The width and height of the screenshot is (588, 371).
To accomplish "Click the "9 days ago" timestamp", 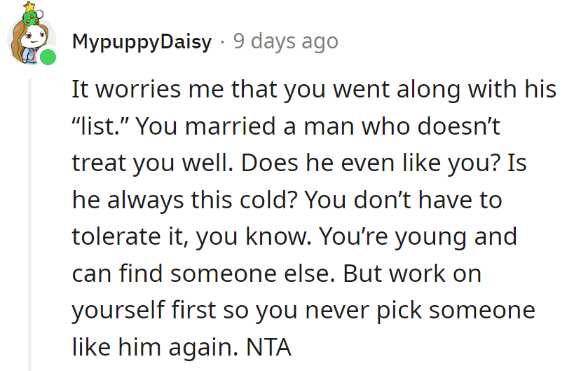I will 285,42.
